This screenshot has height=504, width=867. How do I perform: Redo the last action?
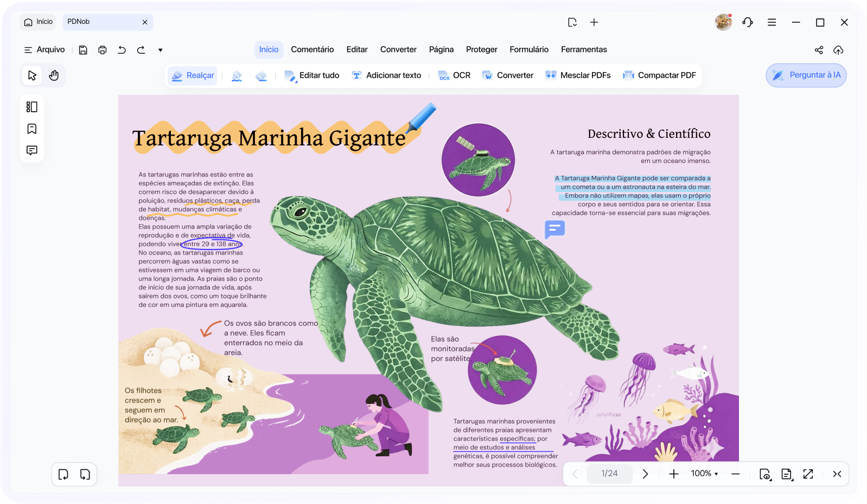coord(141,50)
